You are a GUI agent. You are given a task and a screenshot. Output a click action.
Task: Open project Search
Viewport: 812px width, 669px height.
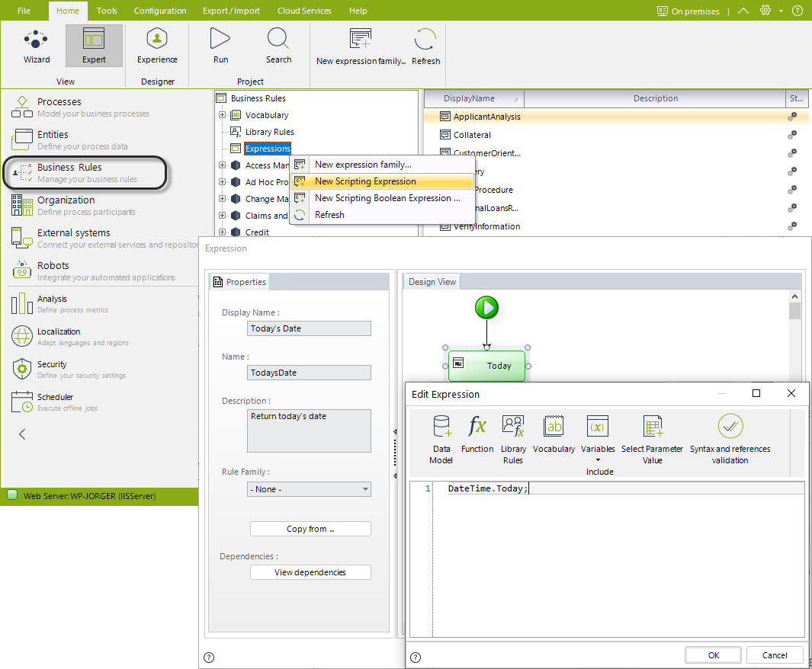click(278, 46)
